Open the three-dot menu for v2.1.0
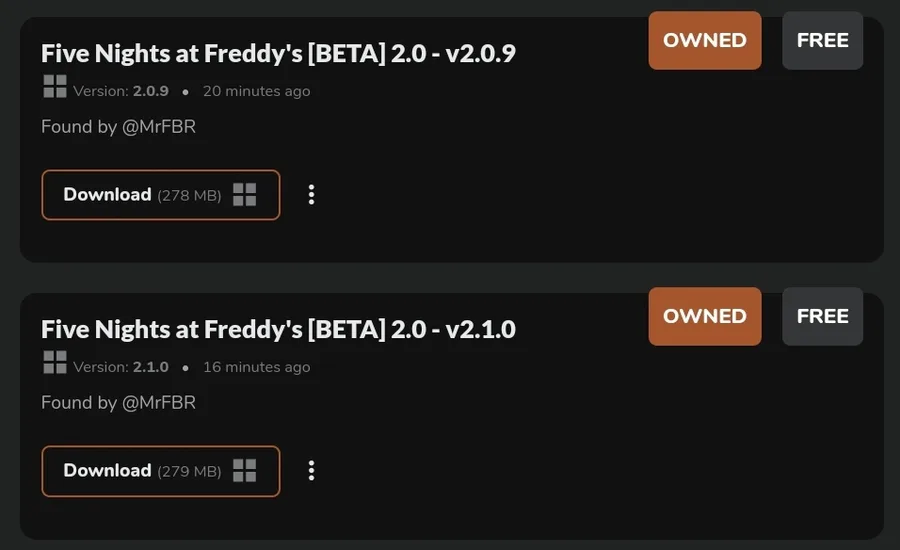The height and width of the screenshot is (550, 900). (x=311, y=471)
